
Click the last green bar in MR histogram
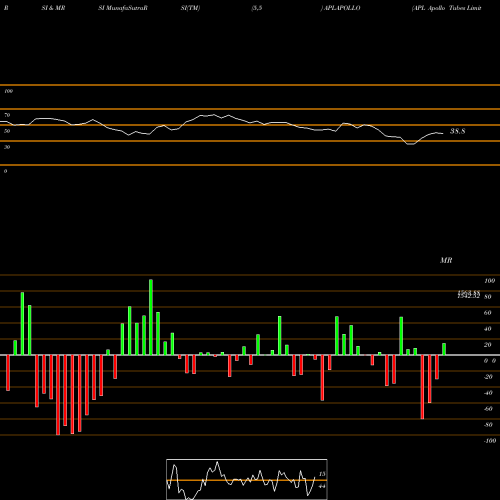tap(444, 349)
